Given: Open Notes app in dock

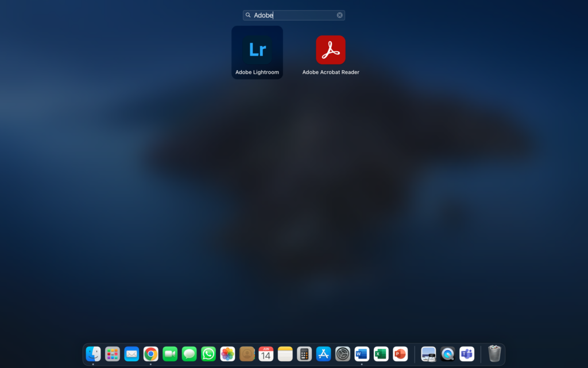Looking at the screenshot, I should click(285, 354).
